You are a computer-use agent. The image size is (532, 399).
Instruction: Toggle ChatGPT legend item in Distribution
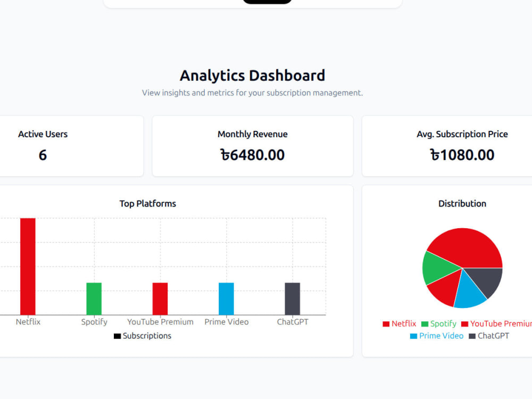[489, 336]
